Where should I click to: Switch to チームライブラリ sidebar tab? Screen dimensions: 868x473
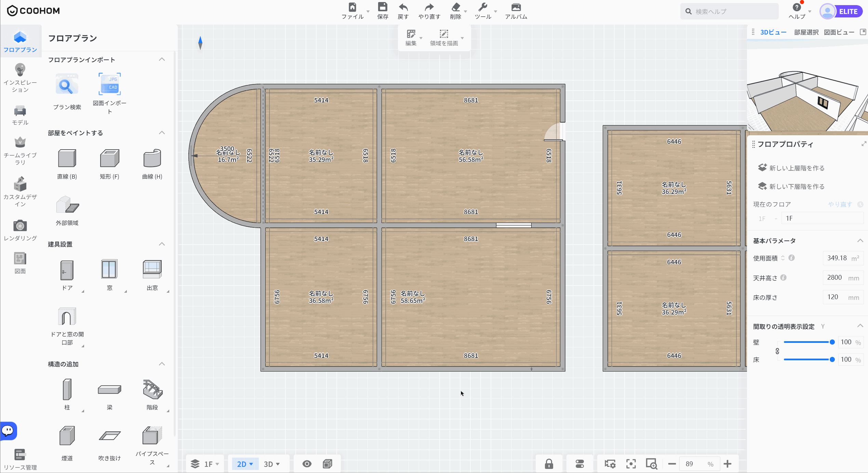(x=20, y=151)
